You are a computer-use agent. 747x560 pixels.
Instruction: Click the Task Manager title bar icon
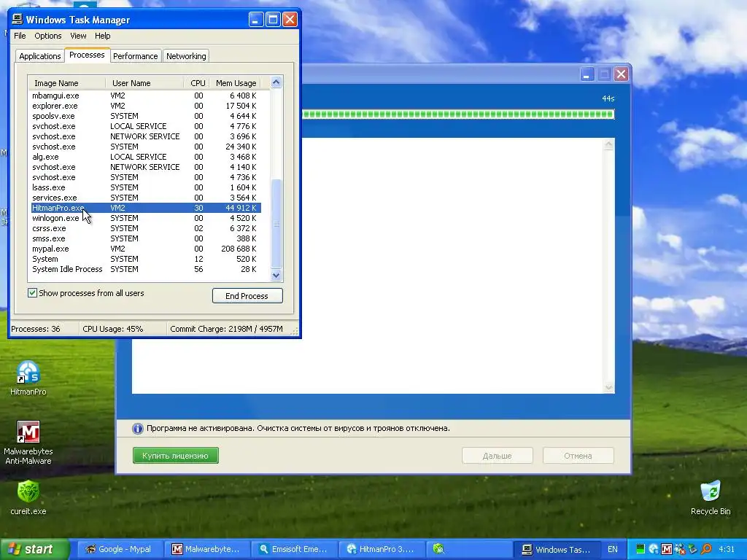tap(18, 20)
